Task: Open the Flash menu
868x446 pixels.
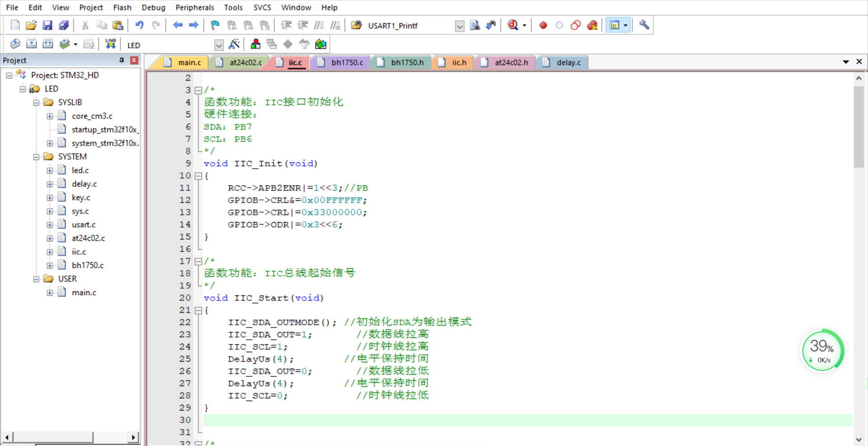Action: tap(122, 7)
